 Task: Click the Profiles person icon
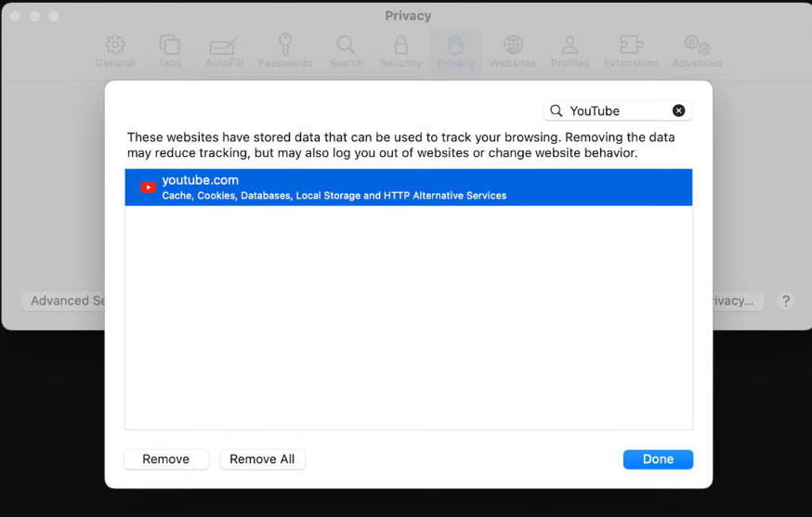pos(570,45)
